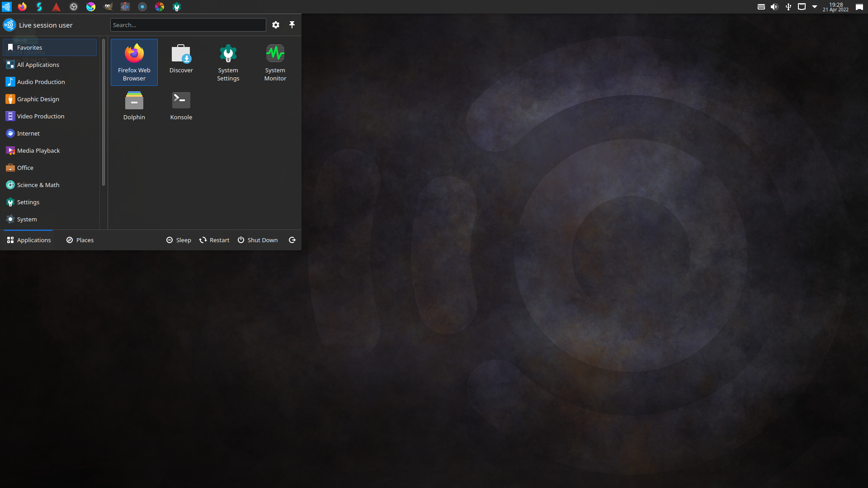The height and width of the screenshot is (488, 868).
Task: Switch to the Applications tab
Action: tap(28, 239)
